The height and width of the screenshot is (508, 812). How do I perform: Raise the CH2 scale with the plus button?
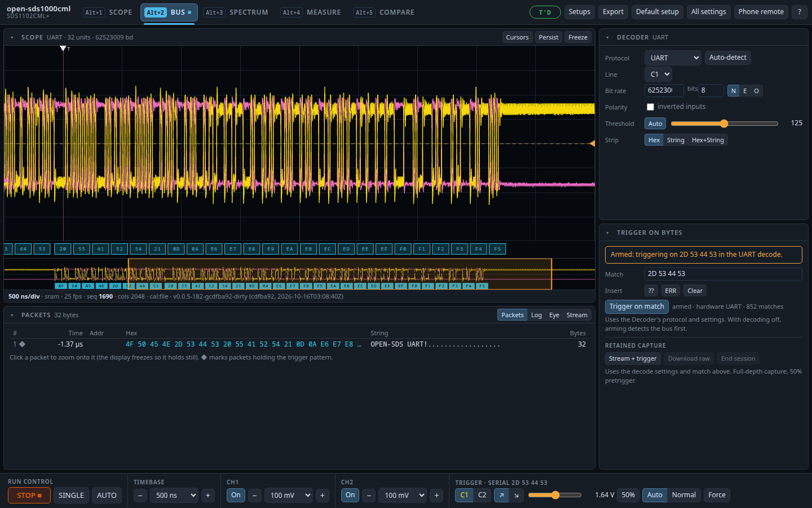(436, 496)
